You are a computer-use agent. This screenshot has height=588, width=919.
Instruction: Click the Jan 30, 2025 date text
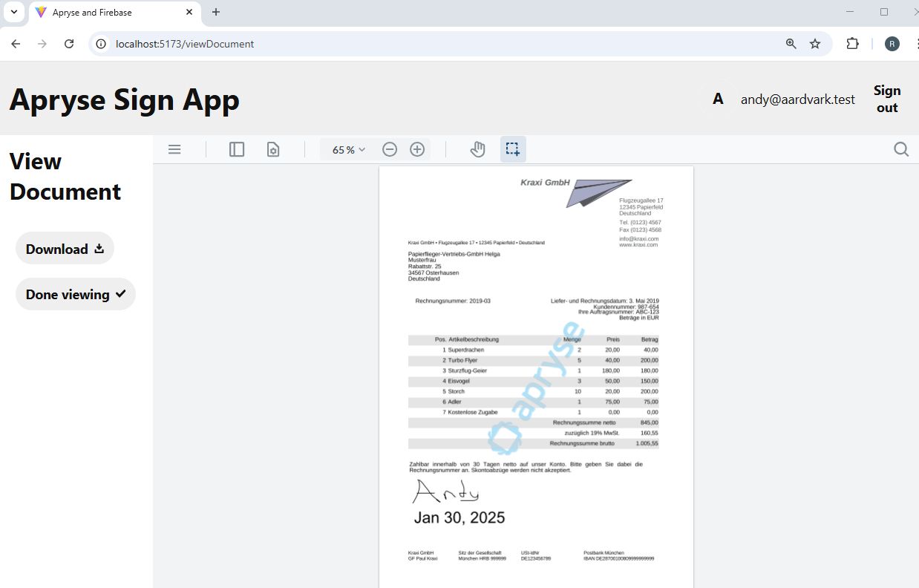pyautogui.click(x=459, y=517)
